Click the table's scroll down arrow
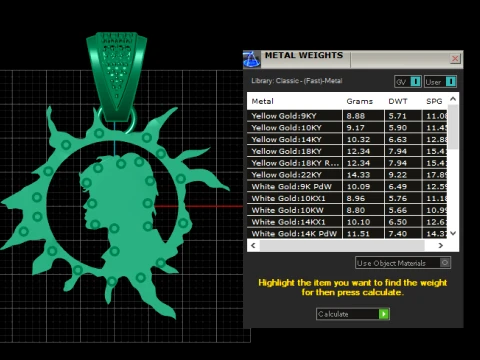Image resolution: width=480 pixels, height=360 pixels. coord(453,233)
